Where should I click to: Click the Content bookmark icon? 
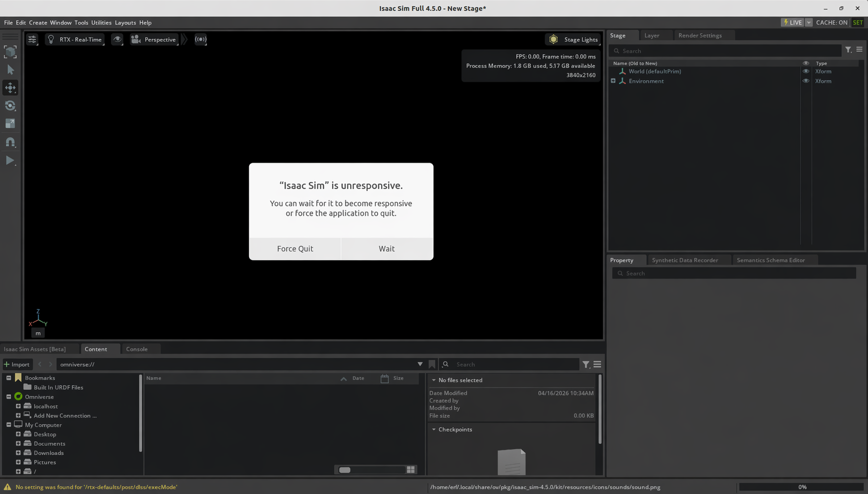[x=432, y=364]
